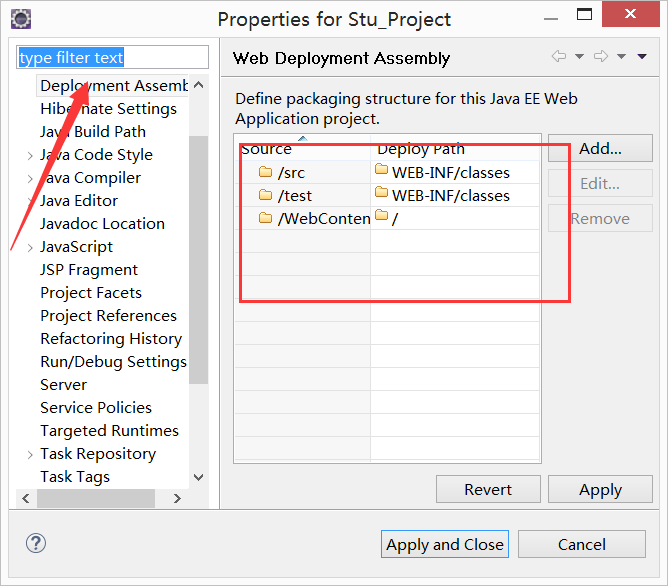Expand the Java Code Style tree node
The image size is (668, 586).
click(x=30, y=155)
